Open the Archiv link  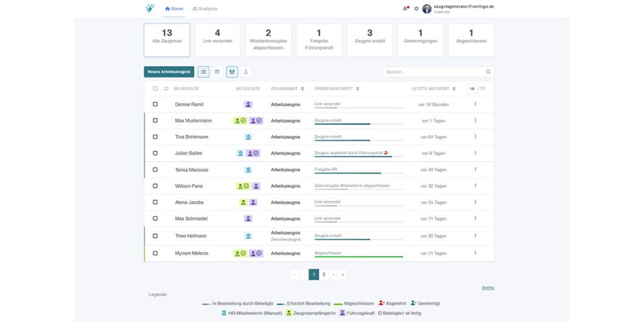pos(488,287)
